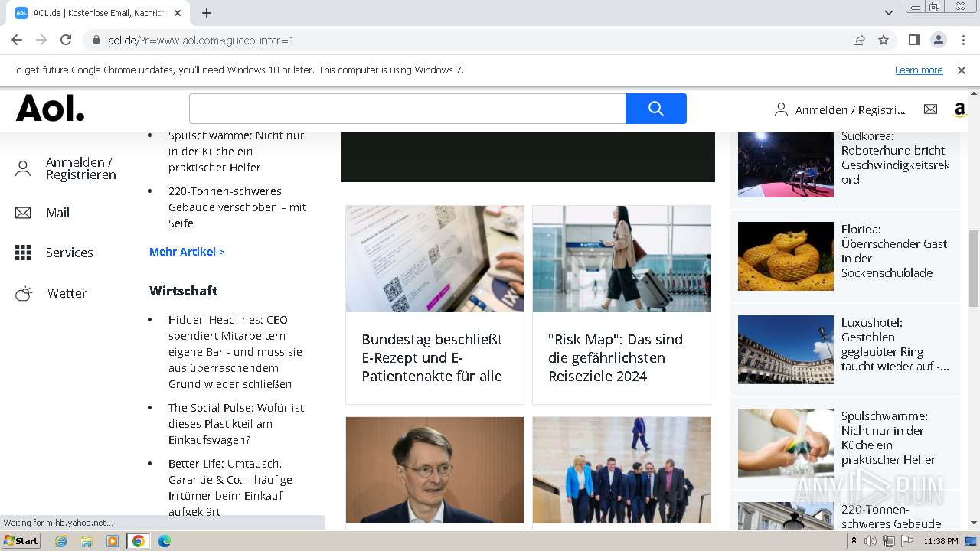Click AOL search input field
980x551 pixels.
pyautogui.click(x=407, y=109)
